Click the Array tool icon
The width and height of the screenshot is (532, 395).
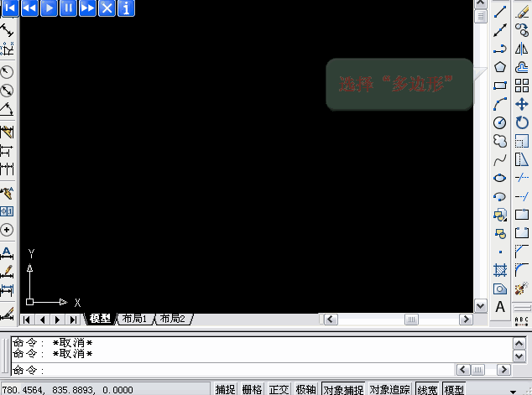(x=521, y=86)
